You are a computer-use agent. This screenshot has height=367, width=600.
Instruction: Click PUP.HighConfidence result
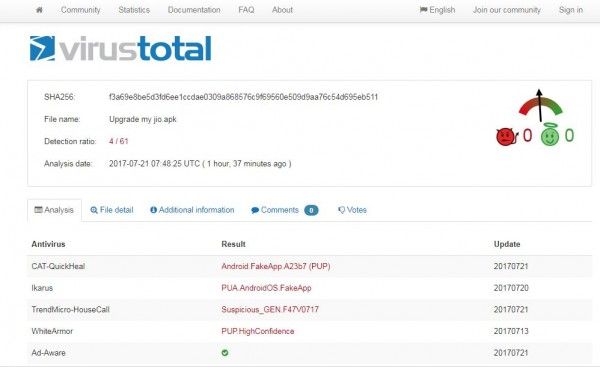pos(258,331)
